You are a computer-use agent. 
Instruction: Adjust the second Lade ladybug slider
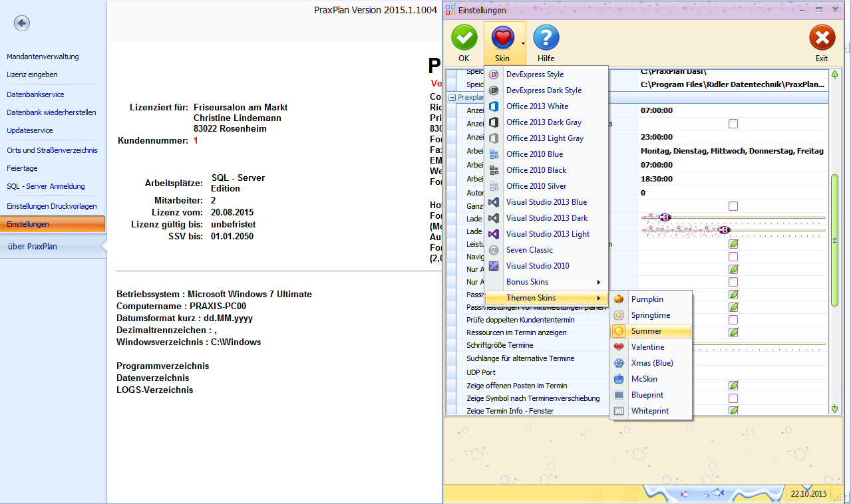[724, 230]
